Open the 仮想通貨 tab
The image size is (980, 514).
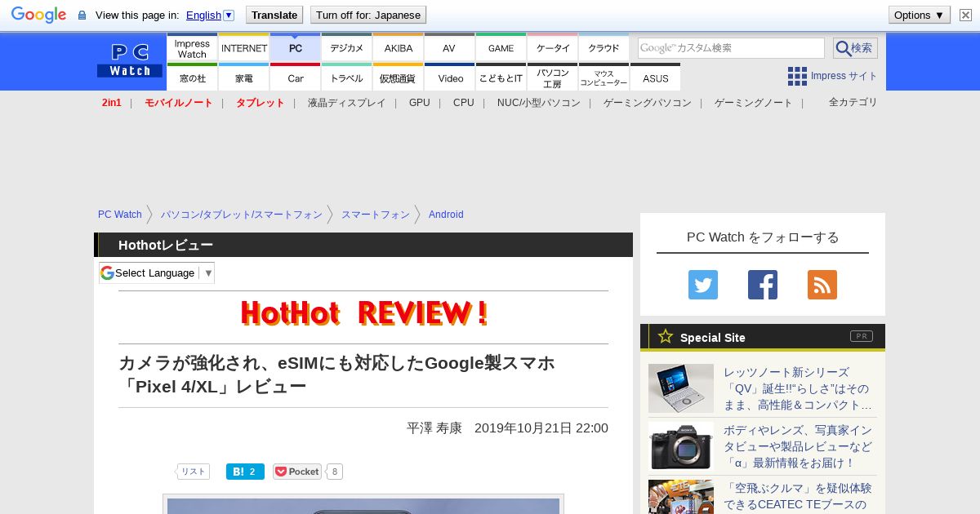pyautogui.click(x=399, y=78)
